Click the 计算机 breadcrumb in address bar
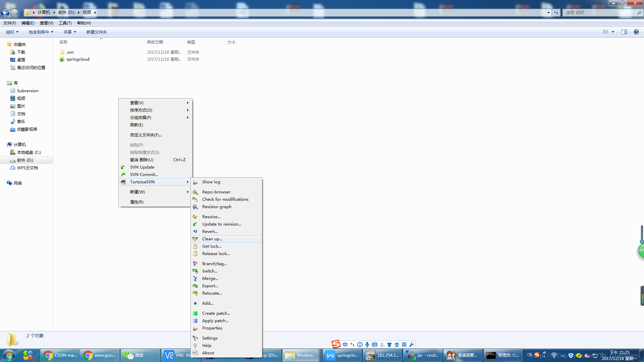644x362 pixels. coord(44,12)
